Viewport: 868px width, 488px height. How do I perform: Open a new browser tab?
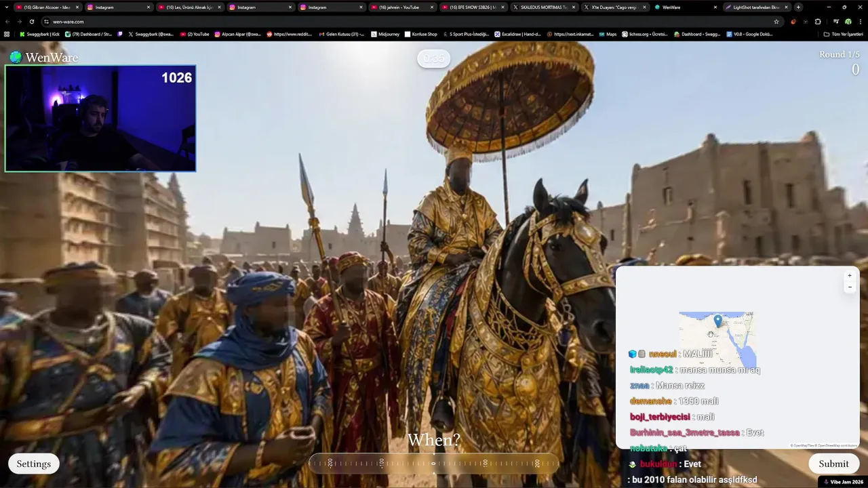pos(798,7)
